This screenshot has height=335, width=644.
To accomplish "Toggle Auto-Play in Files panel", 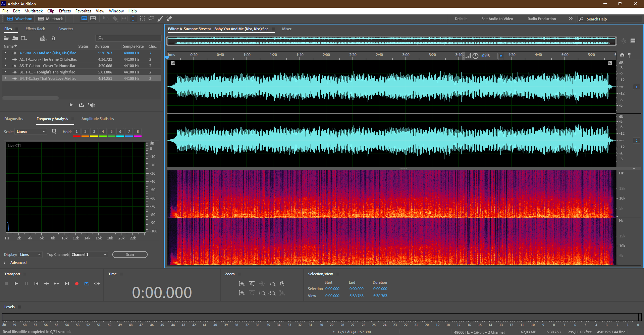I will pos(92,105).
